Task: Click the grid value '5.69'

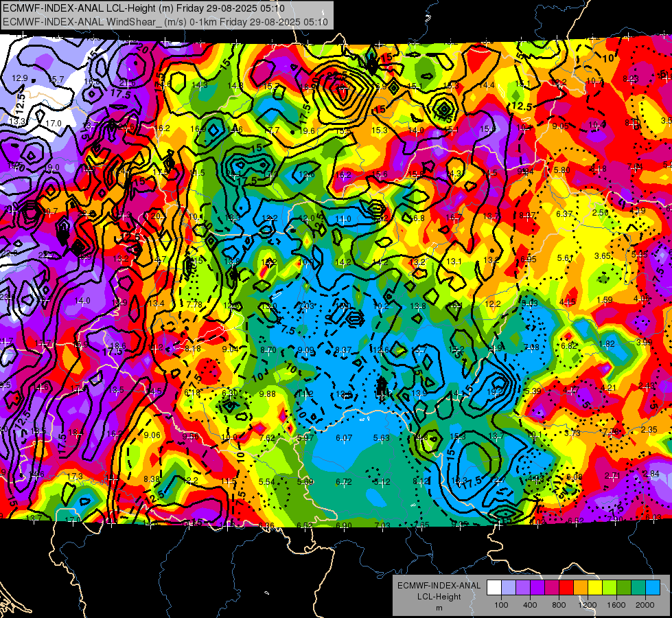Action: coord(305,482)
